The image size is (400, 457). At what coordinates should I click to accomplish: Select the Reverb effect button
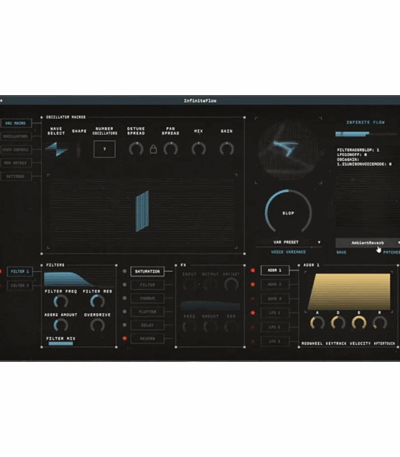click(x=147, y=339)
